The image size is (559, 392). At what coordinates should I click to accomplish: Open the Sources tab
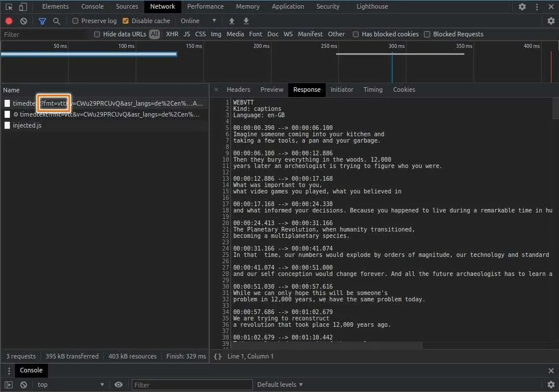coord(127,6)
